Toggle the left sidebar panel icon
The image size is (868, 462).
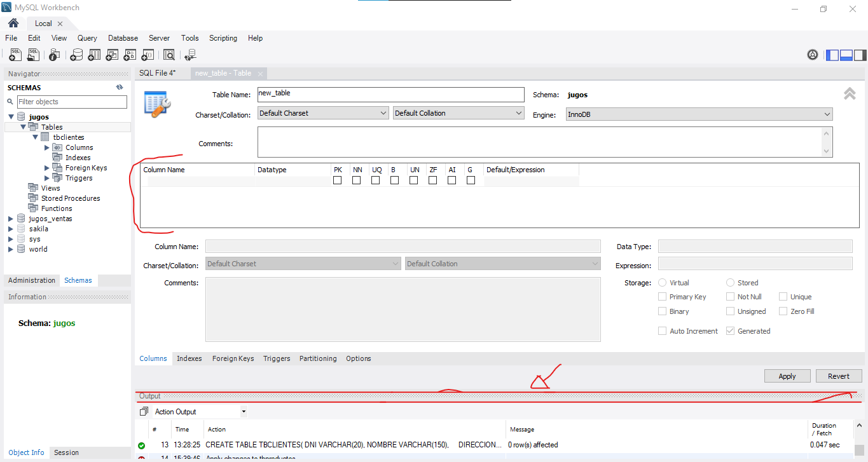[x=832, y=55]
